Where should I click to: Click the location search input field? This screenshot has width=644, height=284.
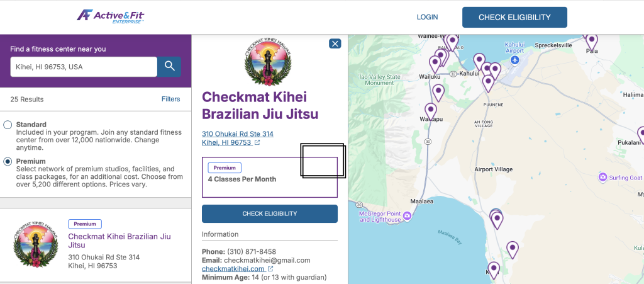click(x=83, y=67)
